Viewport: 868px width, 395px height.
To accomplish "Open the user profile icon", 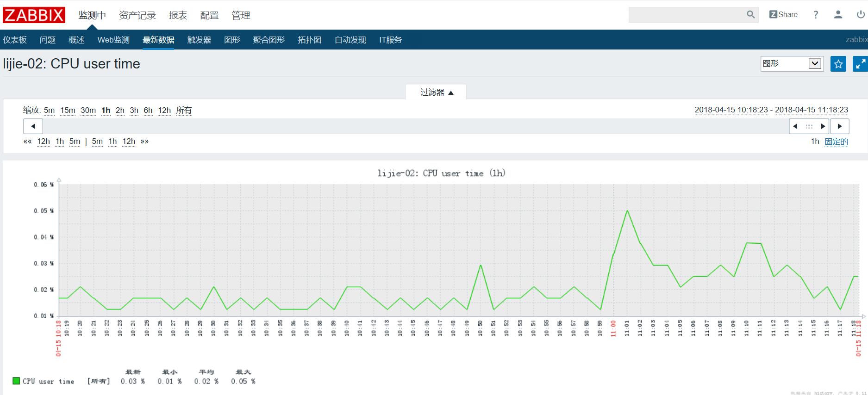I will click(x=838, y=15).
